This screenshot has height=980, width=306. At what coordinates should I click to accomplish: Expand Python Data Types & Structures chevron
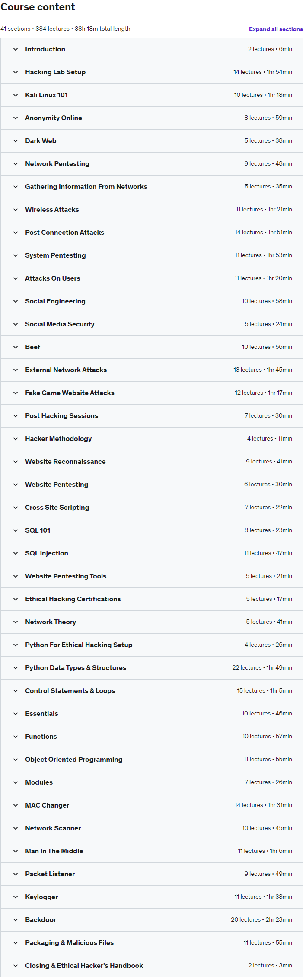16,668
